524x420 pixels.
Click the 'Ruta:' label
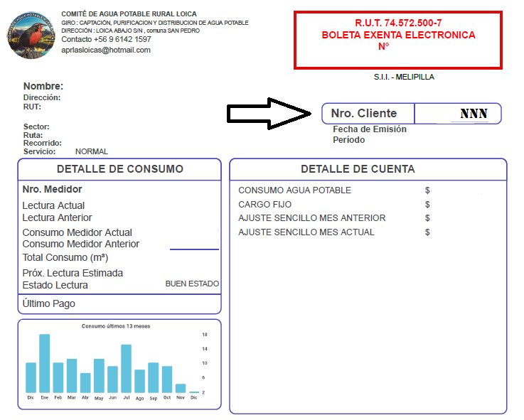pos(33,135)
